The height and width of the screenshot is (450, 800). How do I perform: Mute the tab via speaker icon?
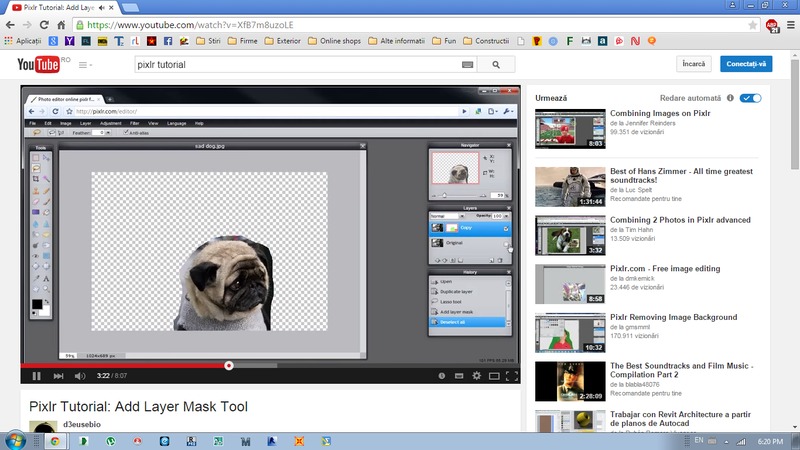102,8
